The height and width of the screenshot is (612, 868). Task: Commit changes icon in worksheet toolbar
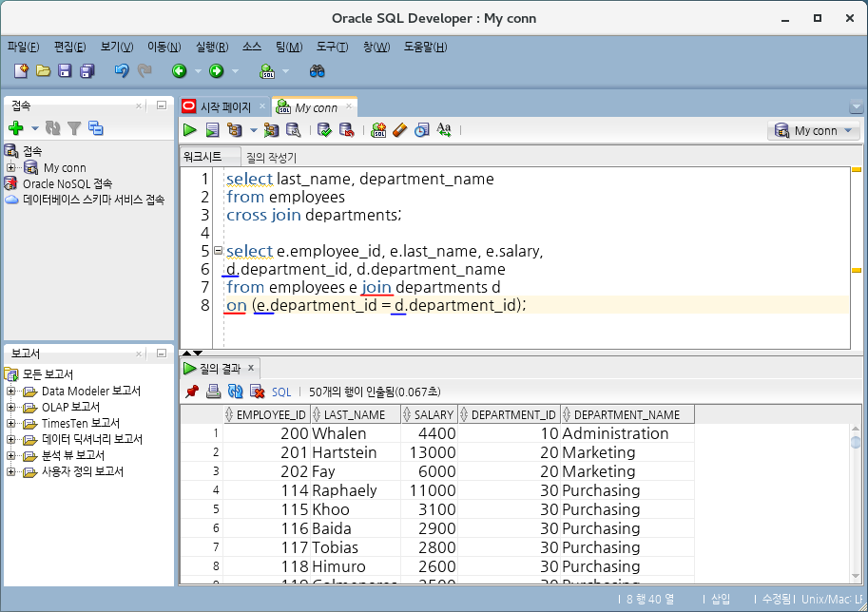pyautogui.click(x=324, y=130)
